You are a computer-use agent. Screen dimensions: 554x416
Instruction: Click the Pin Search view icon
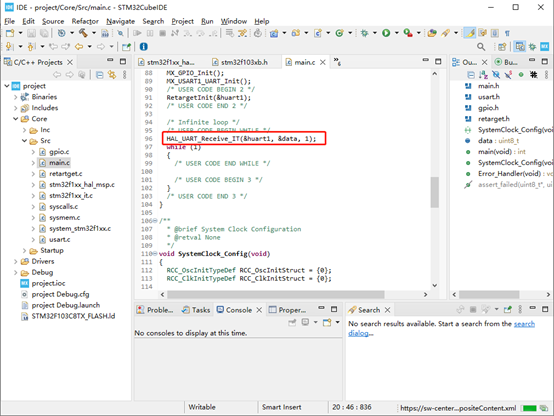coord(508,310)
